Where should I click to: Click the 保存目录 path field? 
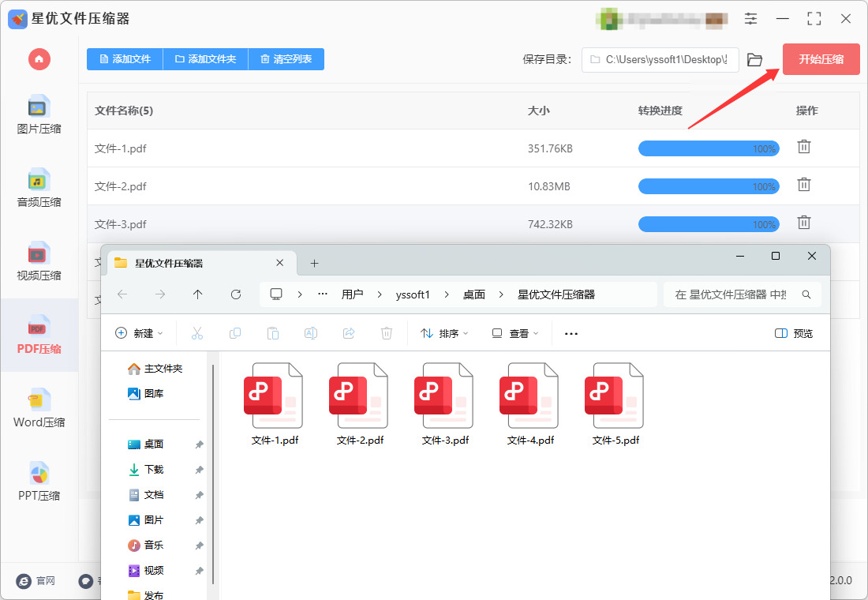660,60
